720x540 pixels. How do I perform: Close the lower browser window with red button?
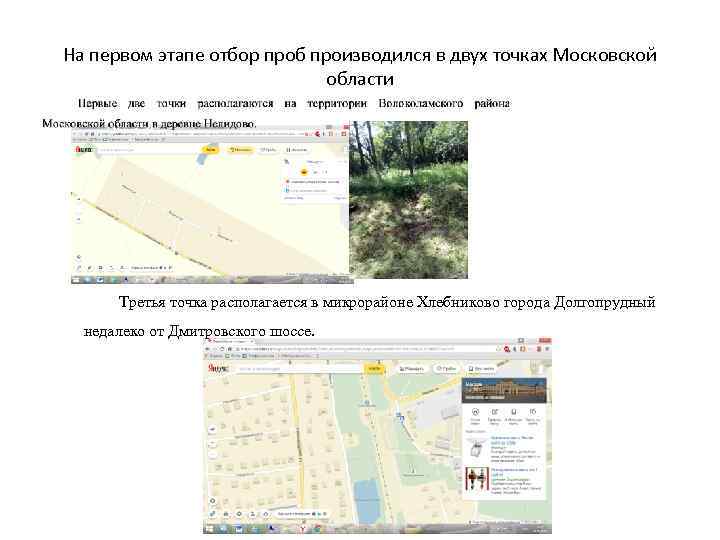tap(545, 341)
